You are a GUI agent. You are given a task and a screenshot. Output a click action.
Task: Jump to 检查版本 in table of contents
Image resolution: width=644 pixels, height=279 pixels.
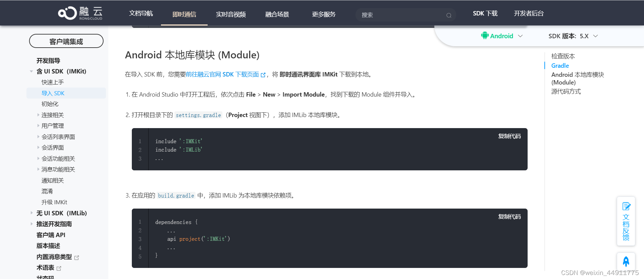tap(563, 56)
